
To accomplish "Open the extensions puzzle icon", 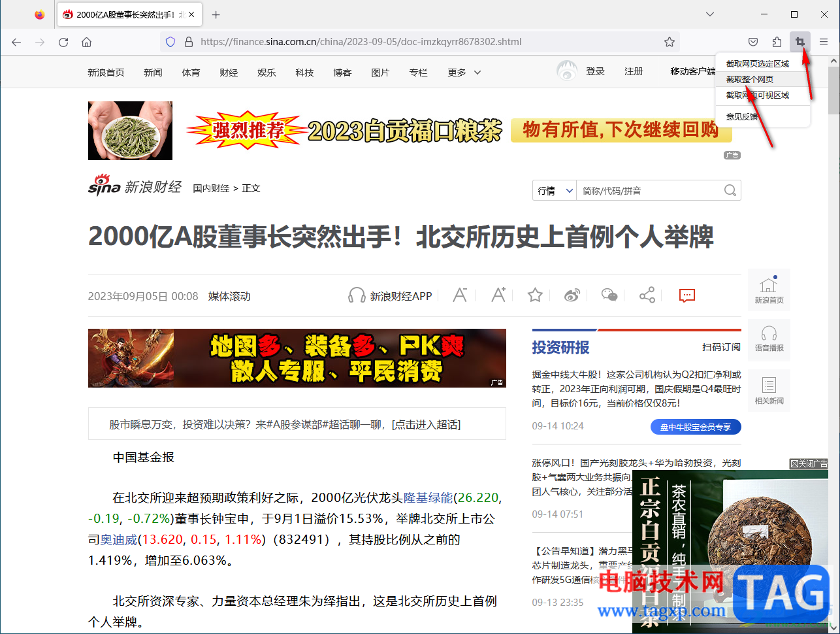I will (777, 42).
